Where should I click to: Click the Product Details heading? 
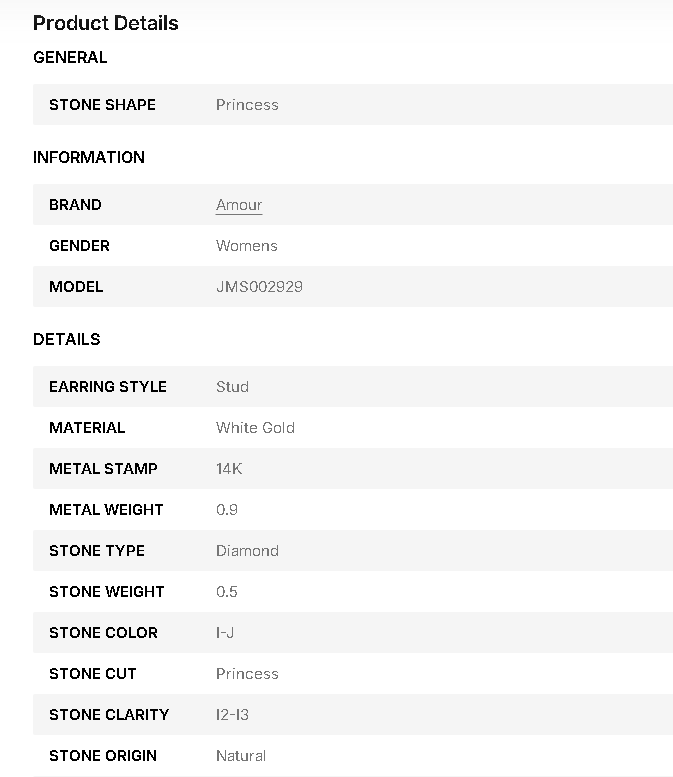pyautogui.click(x=106, y=23)
